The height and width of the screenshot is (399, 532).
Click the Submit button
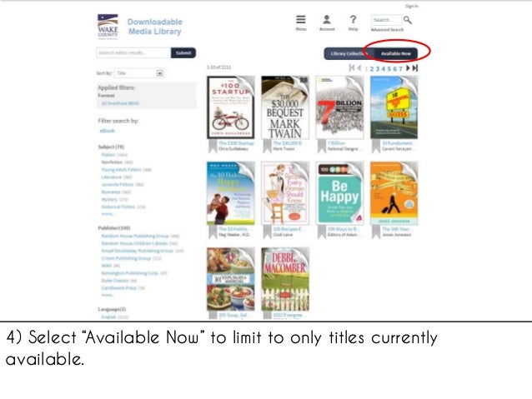(183, 52)
